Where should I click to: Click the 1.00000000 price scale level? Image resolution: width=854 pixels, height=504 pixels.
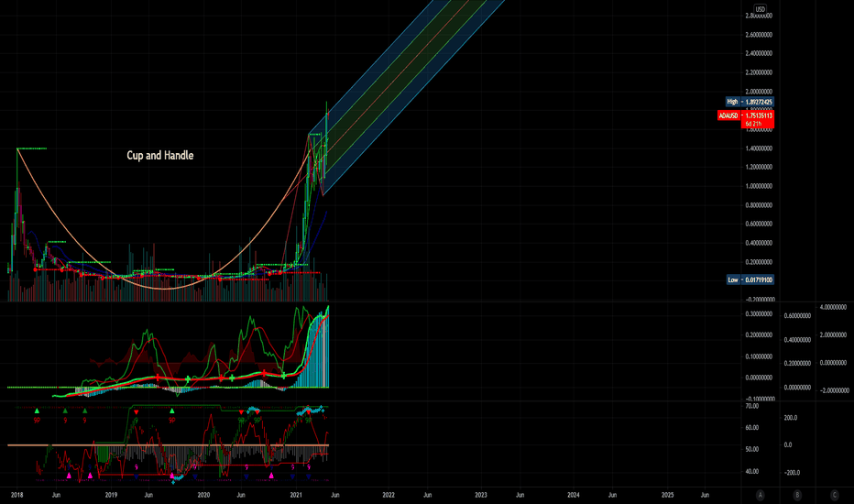[759, 186]
